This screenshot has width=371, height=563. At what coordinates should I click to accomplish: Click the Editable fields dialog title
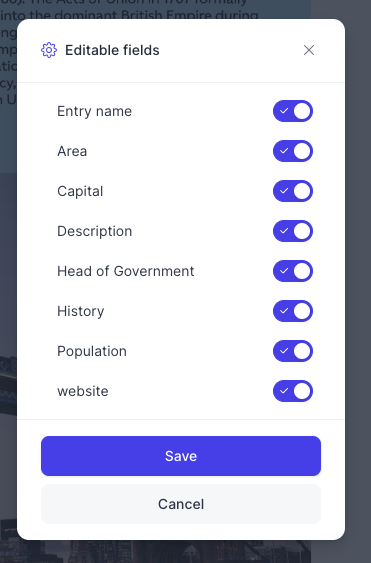112,50
